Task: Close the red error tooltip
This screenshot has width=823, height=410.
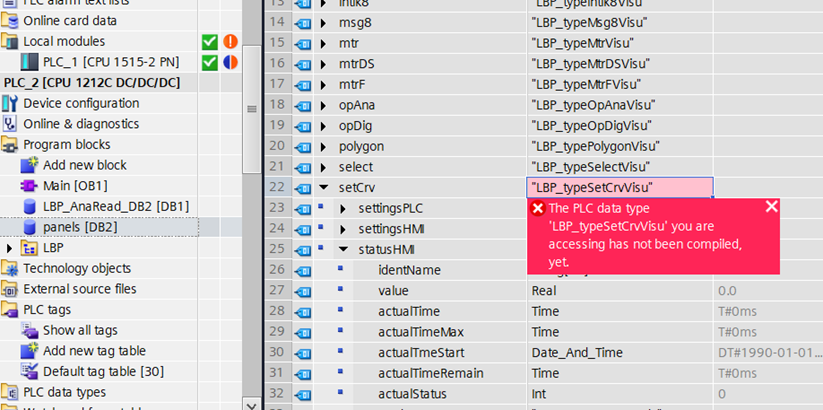Action: coord(772,206)
